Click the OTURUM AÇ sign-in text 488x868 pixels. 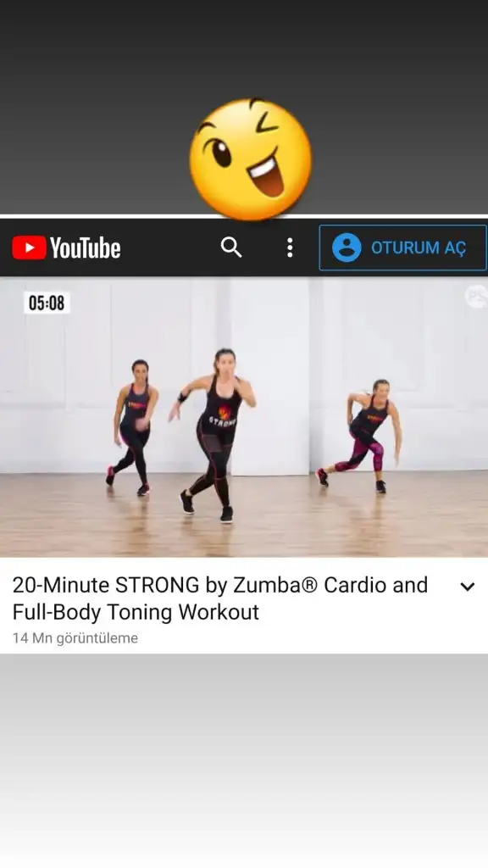[419, 248]
